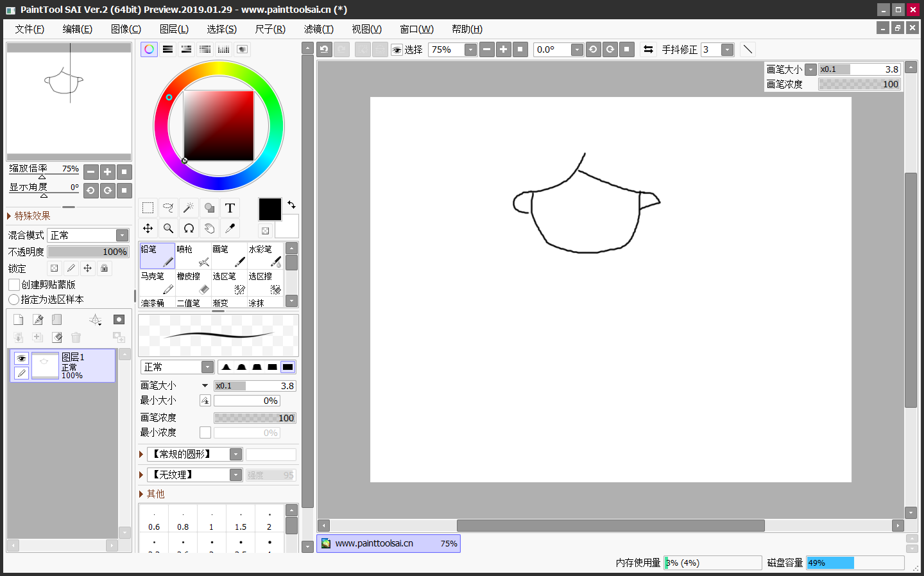
Task: Select the flattest brush edge shape
Action: (288, 367)
